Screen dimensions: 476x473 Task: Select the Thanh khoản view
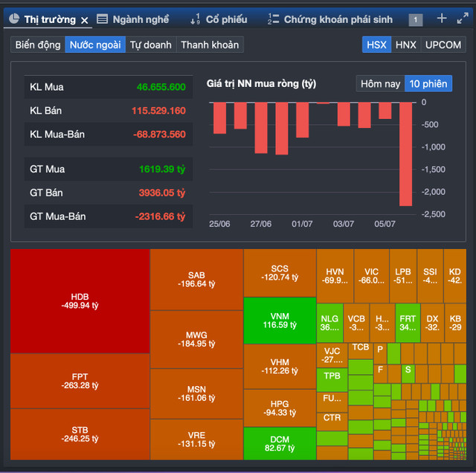click(x=210, y=45)
